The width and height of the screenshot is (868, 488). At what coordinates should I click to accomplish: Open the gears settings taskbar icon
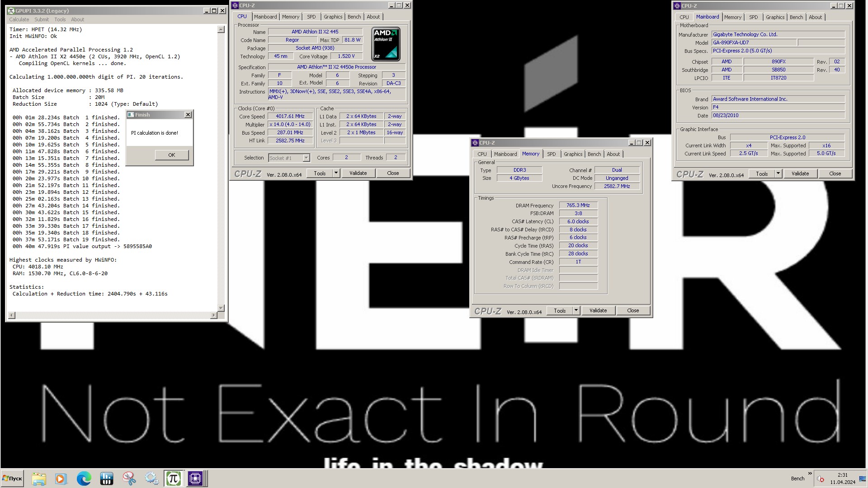tap(151, 479)
